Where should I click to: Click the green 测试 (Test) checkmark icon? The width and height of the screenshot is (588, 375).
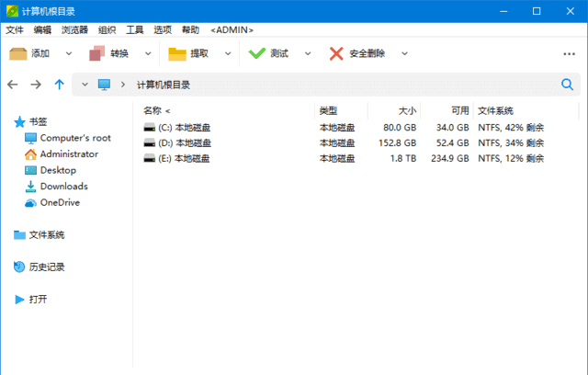pyautogui.click(x=257, y=53)
